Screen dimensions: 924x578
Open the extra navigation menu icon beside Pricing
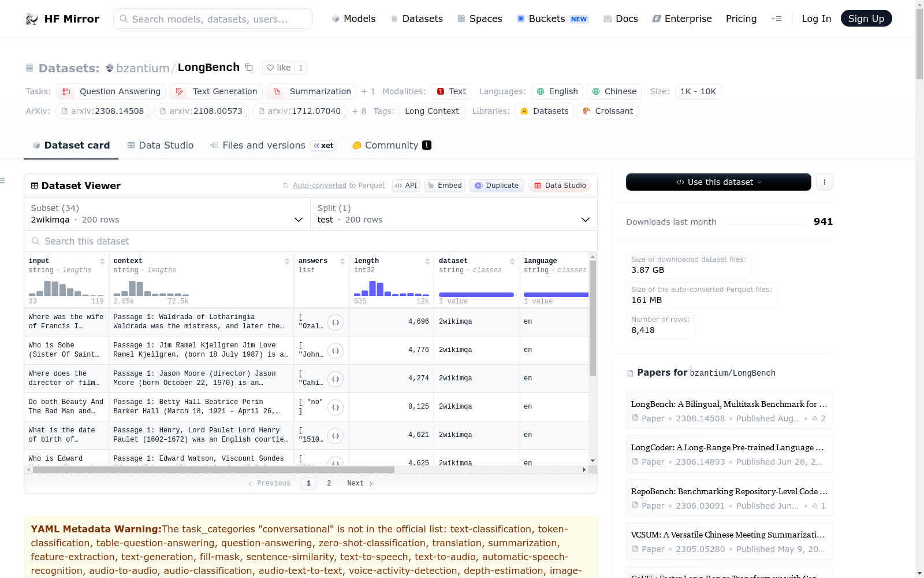click(x=776, y=18)
